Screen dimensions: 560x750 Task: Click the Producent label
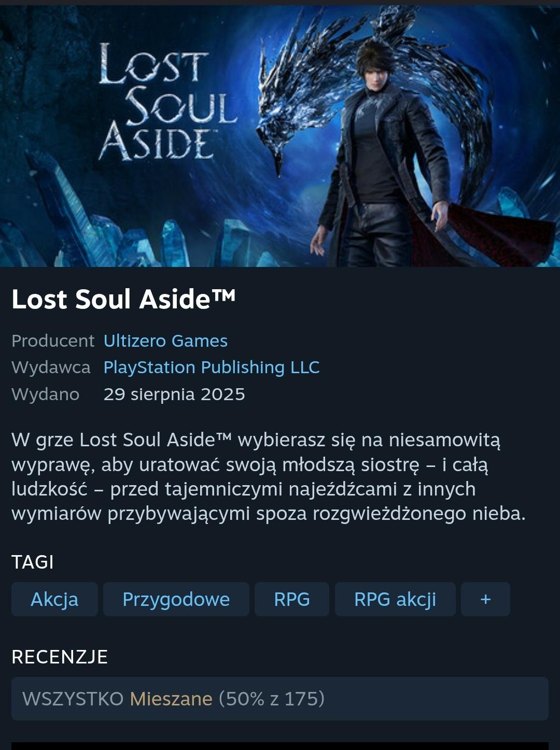tap(53, 341)
